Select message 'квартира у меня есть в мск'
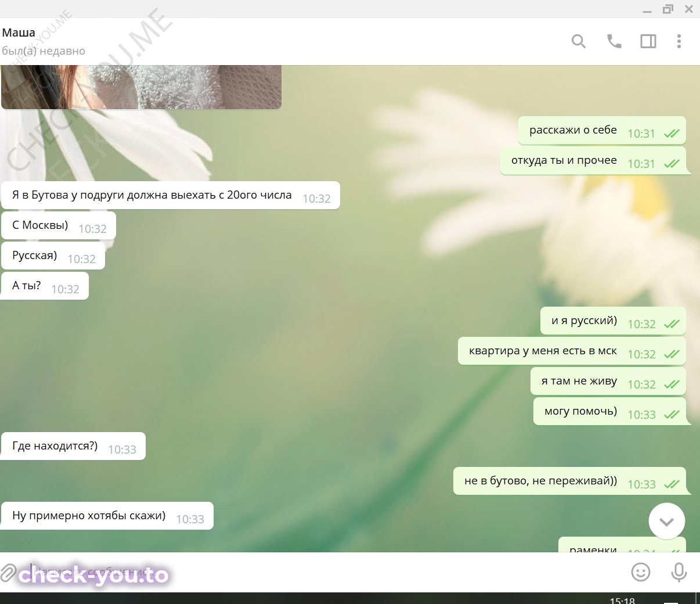700x604 pixels. (x=572, y=351)
